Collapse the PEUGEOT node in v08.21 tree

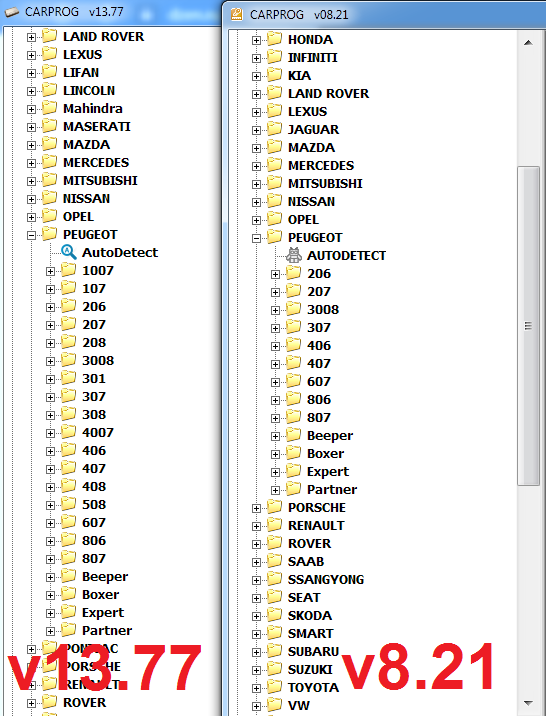[x=256, y=238]
